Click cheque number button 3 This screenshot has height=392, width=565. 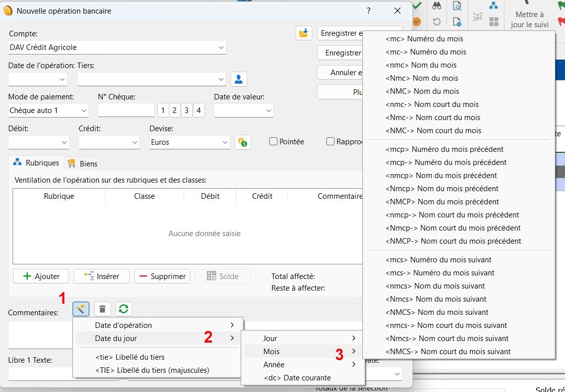click(x=187, y=110)
